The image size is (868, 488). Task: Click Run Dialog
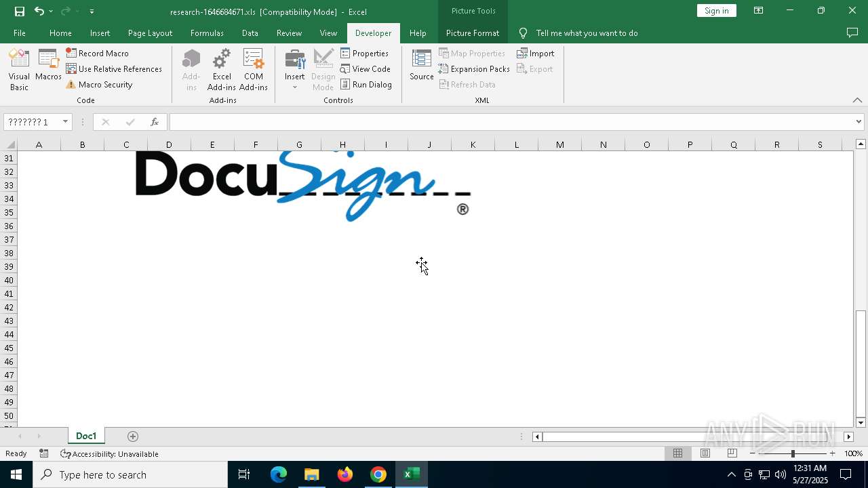click(x=366, y=84)
